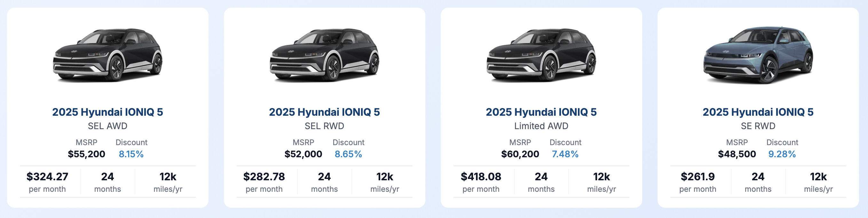
Task: Click the IONIQ 5 title above SEL AWD
Action: [x=107, y=112]
